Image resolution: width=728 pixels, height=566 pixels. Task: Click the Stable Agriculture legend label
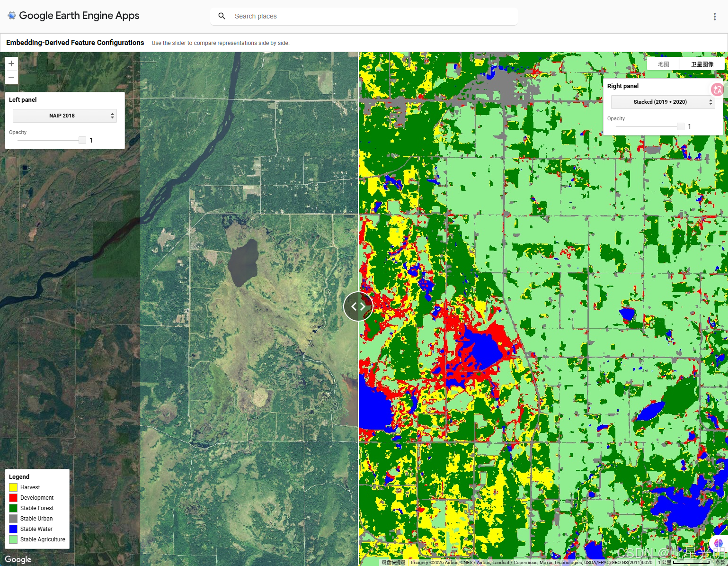pos(43,539)
